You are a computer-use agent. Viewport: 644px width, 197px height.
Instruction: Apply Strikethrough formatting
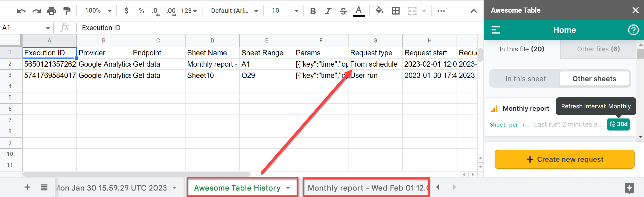click(x=343, y=11)
